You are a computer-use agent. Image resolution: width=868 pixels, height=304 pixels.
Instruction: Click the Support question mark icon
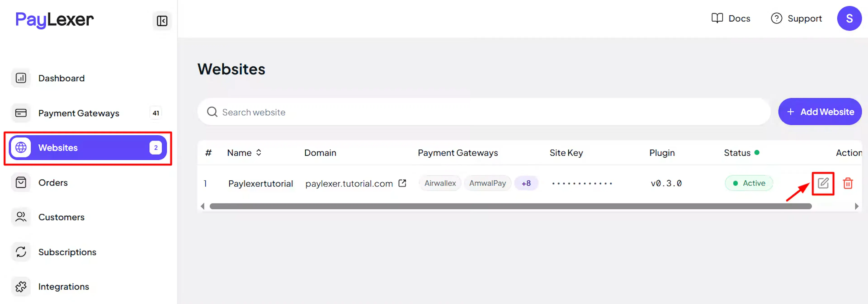pos(776,18)
